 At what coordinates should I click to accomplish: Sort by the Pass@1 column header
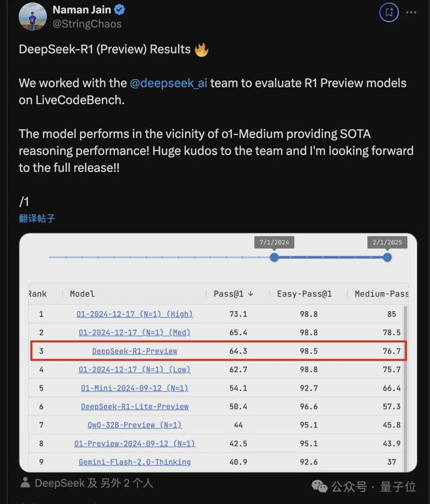tap(233, 294)
